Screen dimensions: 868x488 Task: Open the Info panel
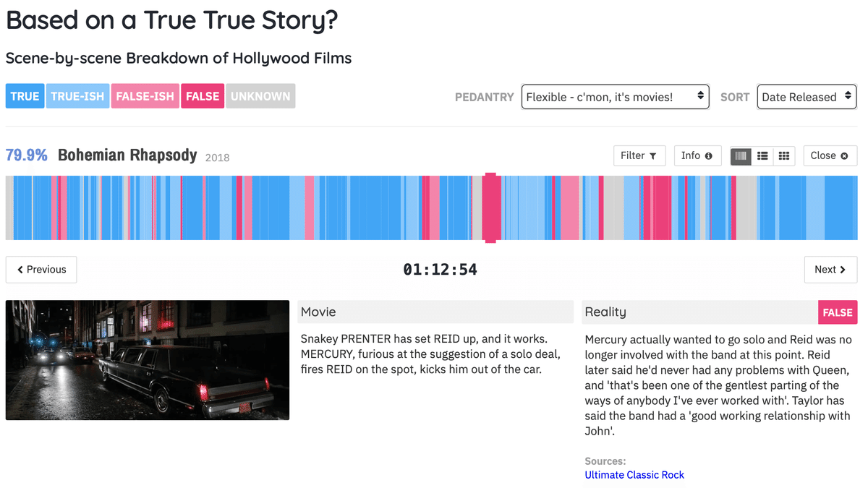(697, 155)
